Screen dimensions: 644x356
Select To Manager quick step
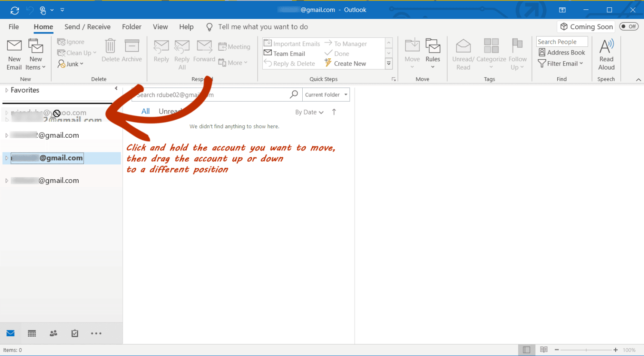click(346, 43)
